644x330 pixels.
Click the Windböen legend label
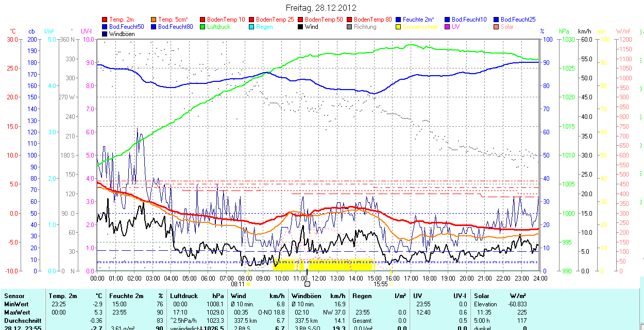pyautogui.click(x=123, y=34)
